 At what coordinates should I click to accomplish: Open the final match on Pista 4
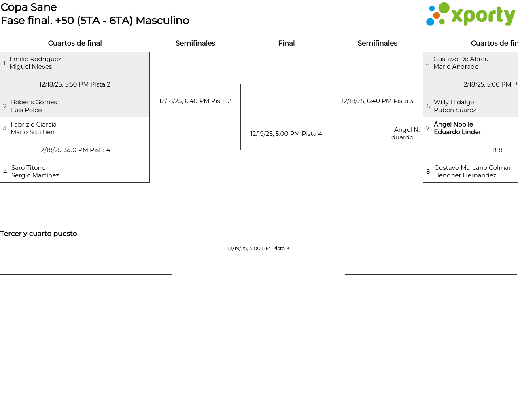point(286,134)
